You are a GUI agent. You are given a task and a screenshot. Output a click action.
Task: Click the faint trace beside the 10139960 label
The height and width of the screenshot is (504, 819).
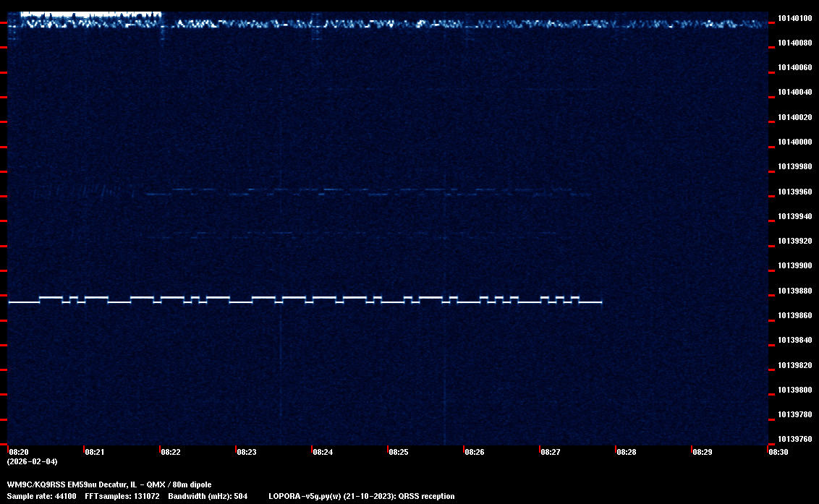(362, 192)
